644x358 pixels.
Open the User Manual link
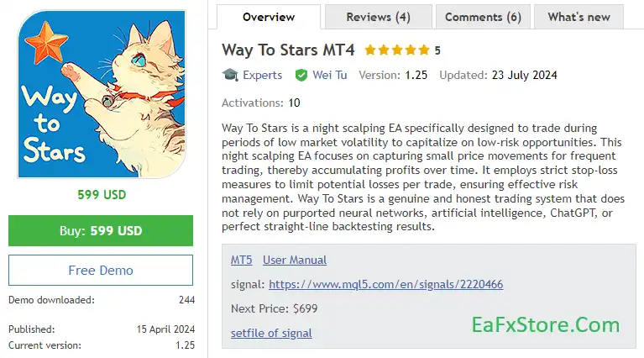[x=294, y=261]
